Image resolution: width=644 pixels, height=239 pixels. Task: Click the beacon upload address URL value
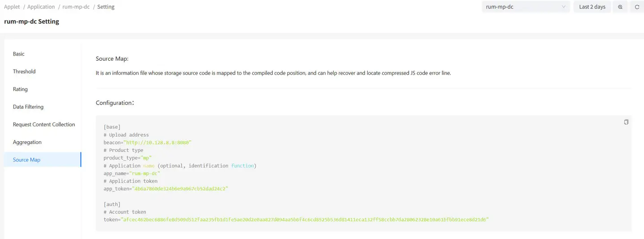click(157, 143)
